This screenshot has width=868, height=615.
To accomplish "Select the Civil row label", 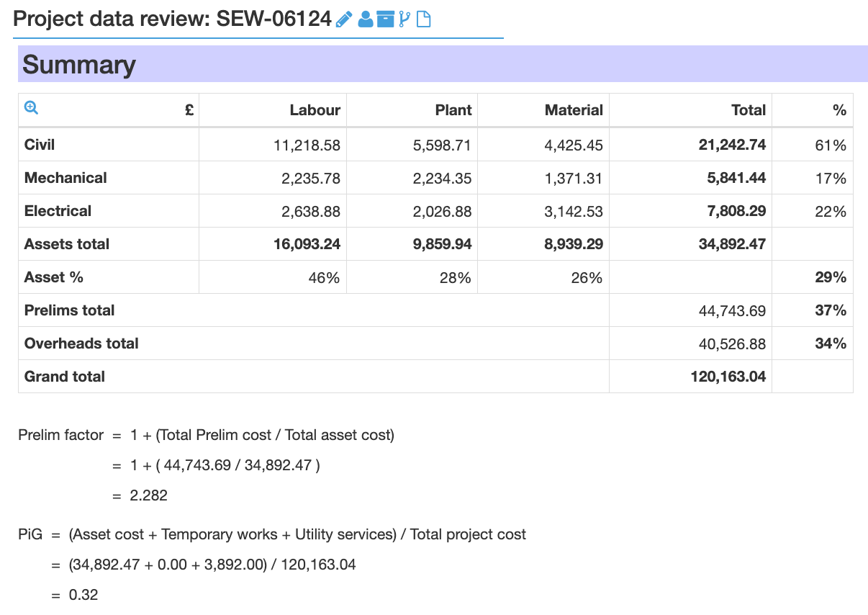I will [40, 145].
